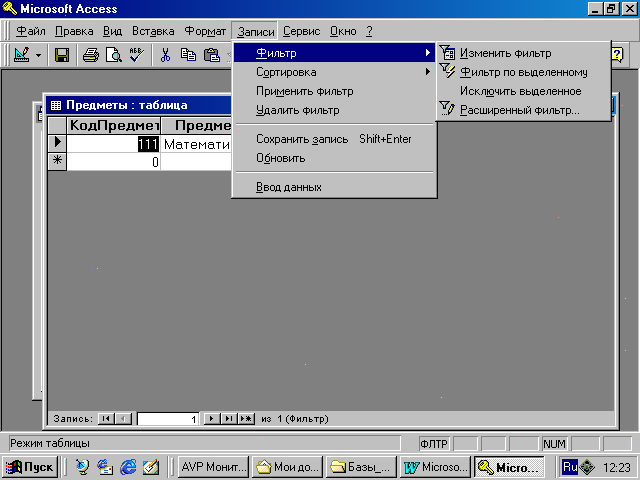Click the 12:23 system clock
The width and height of the screenshot is (640, 480).
click(617, 467)
